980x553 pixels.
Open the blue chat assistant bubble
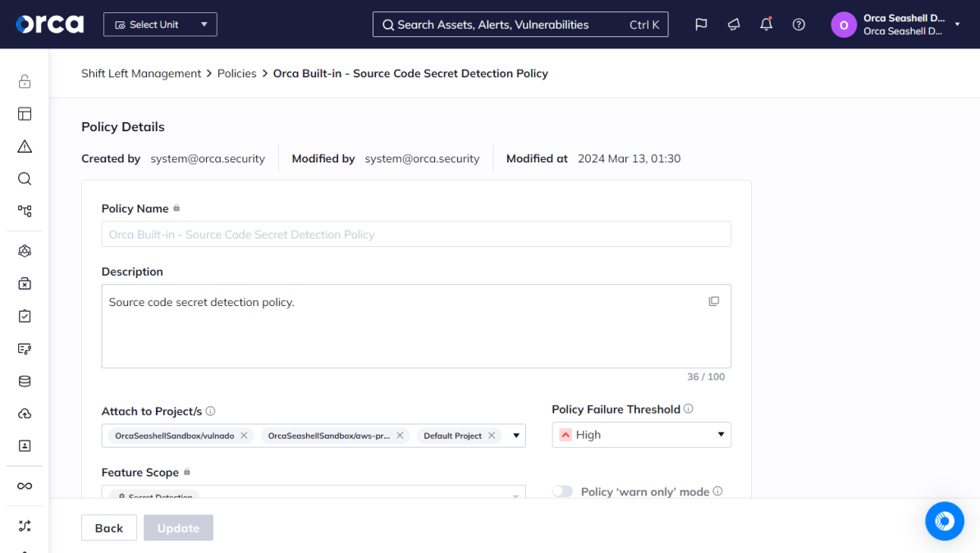pyautogui.click(x=945, y=521)
